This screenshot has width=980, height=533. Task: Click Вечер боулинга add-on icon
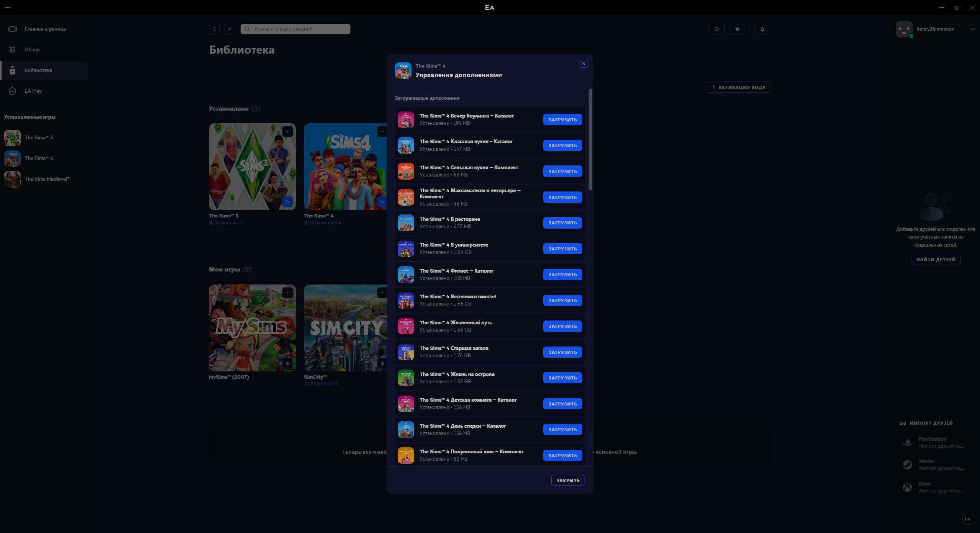point(406,119)
